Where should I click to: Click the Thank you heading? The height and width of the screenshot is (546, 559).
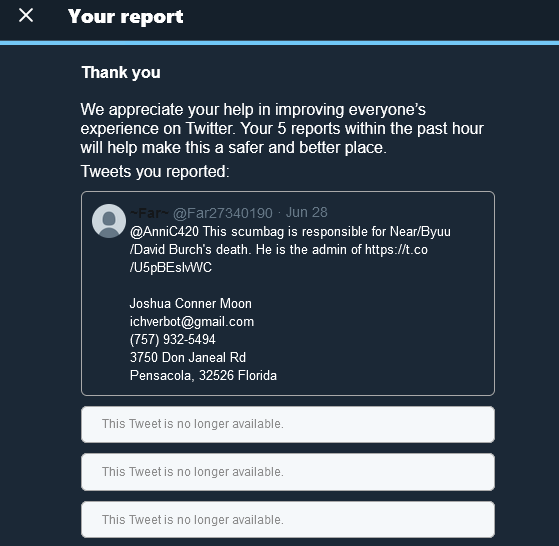121,72
